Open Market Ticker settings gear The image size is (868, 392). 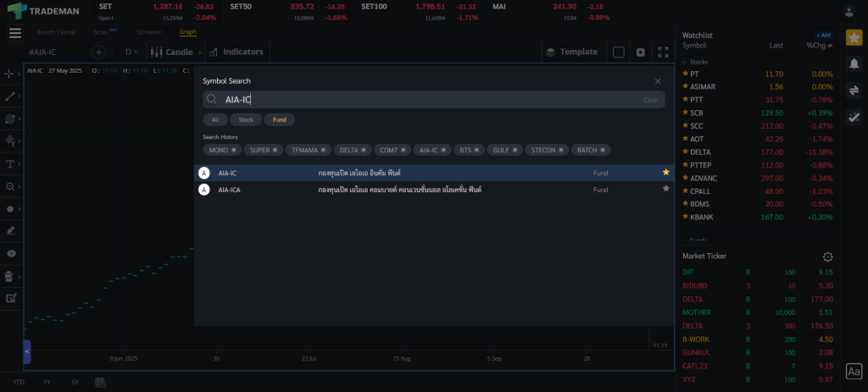827,257
